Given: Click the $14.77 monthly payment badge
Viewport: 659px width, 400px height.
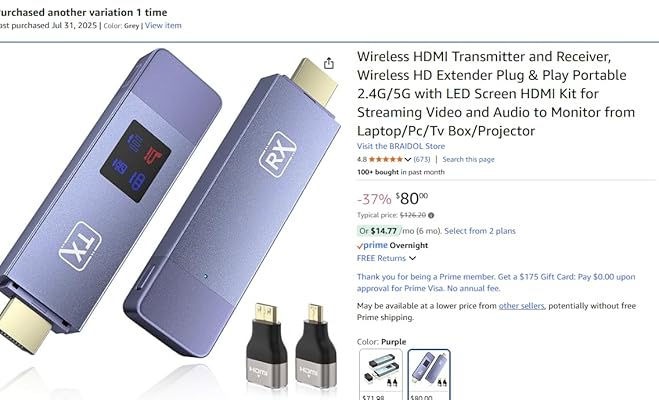Looking at the screenshot, I should tap(378, 231).
